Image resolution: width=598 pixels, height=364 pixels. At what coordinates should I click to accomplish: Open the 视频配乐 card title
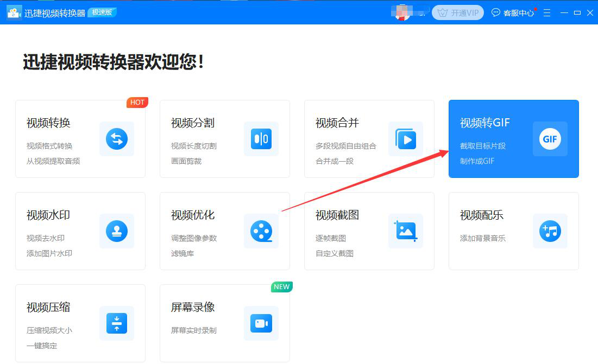pyautogui.click(x=482, y=215)
